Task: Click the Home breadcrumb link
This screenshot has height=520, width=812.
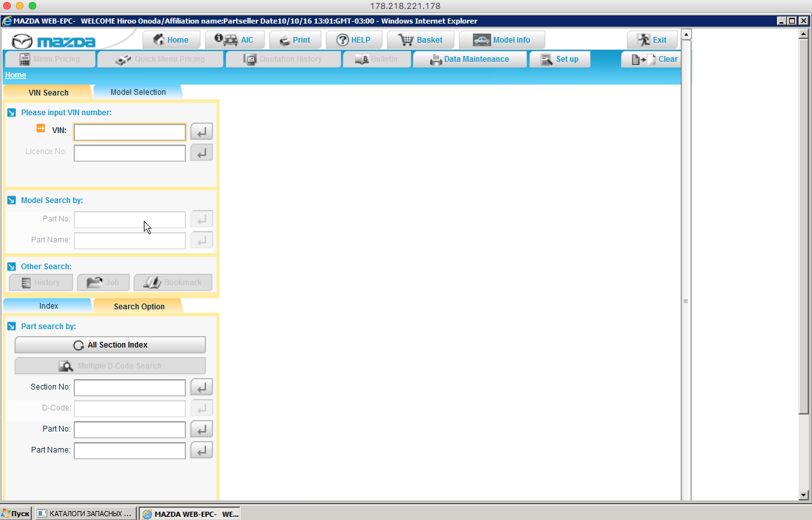Action: (x=16, y=75)
